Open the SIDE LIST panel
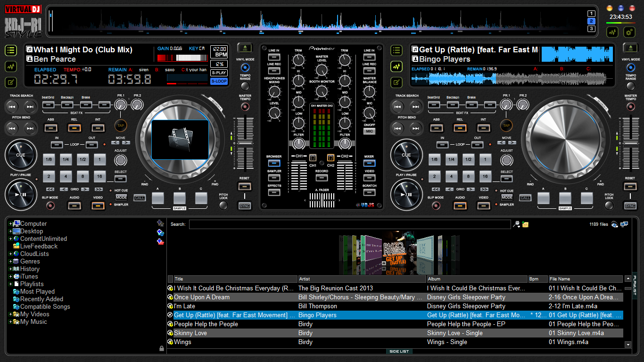644x362 pixels. click(x=399, y=351)
